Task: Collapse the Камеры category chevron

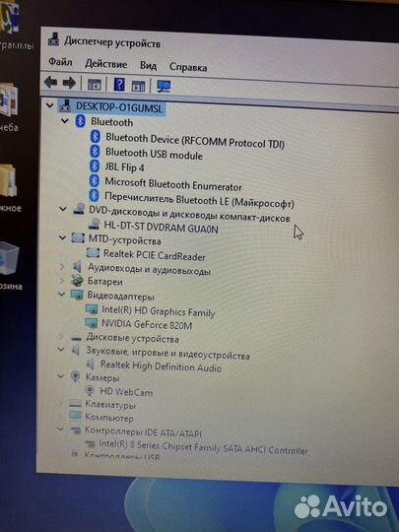Action: pyautogui.click(x=61, y=376)
